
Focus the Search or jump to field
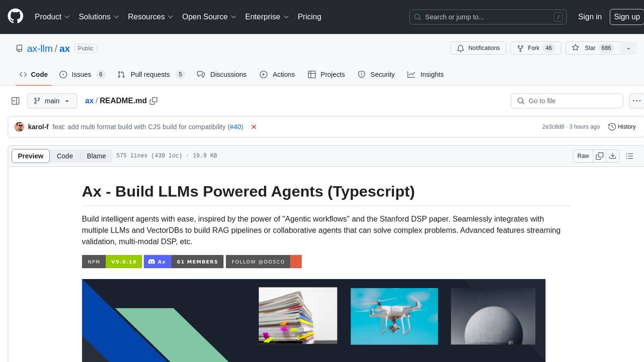pos(488,17)
